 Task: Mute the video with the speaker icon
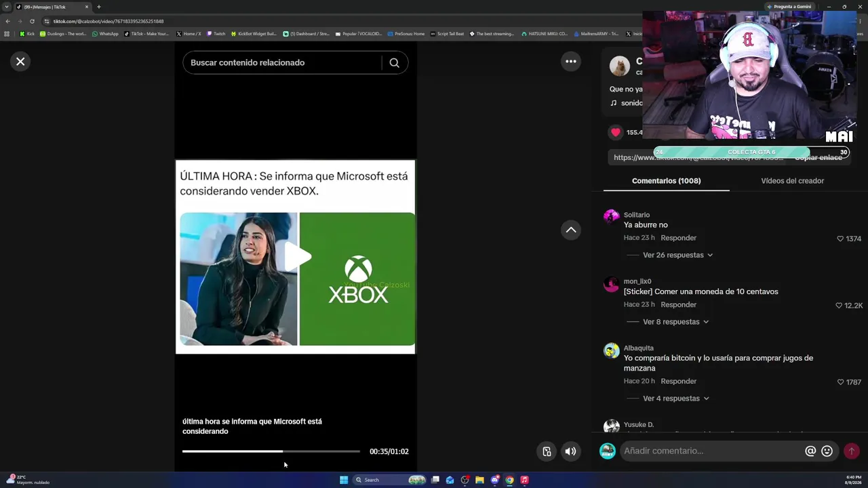[571, 451]
